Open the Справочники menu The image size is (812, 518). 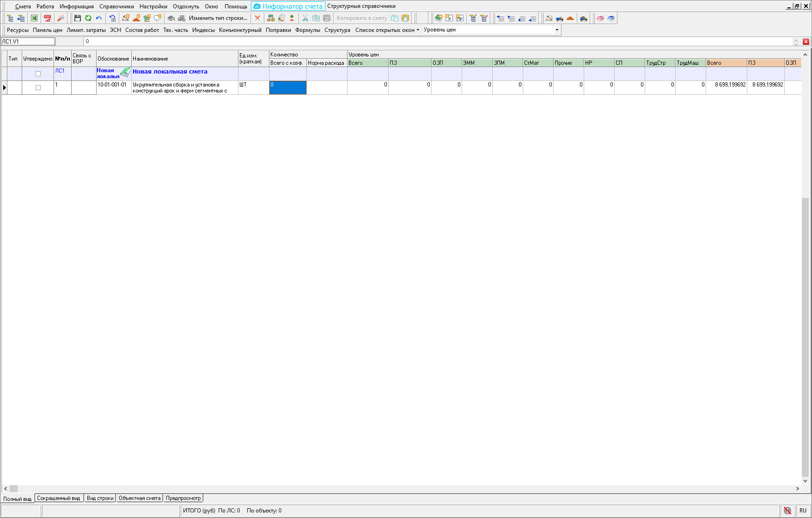116,6
